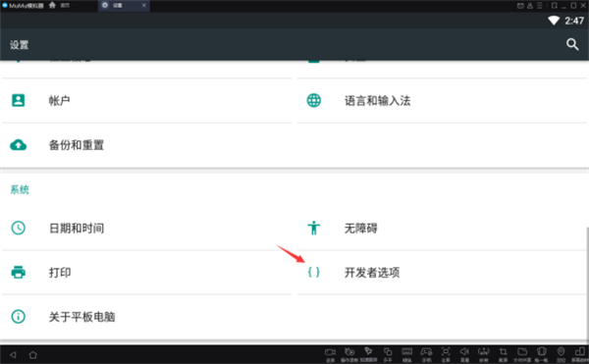The height and width of the screenshot is (364, 589).
Task: Tap the 2:47 clock in status bar
Action: [x=574, y=21]
